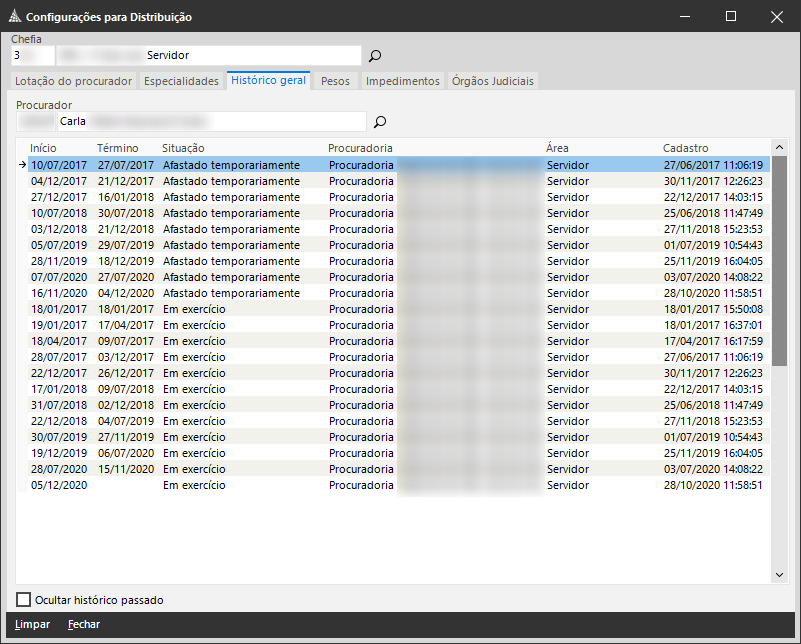Switch to the Especialidades tab
Screen dimensions: 801x644
click(181, 81)
